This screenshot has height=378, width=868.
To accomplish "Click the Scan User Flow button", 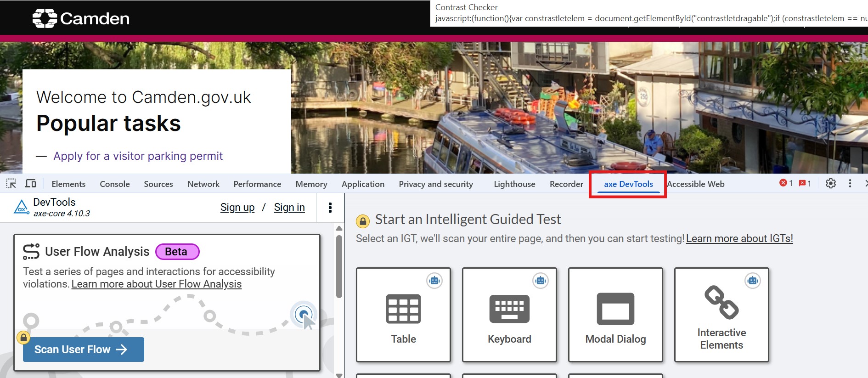I will tap(84, 350).
